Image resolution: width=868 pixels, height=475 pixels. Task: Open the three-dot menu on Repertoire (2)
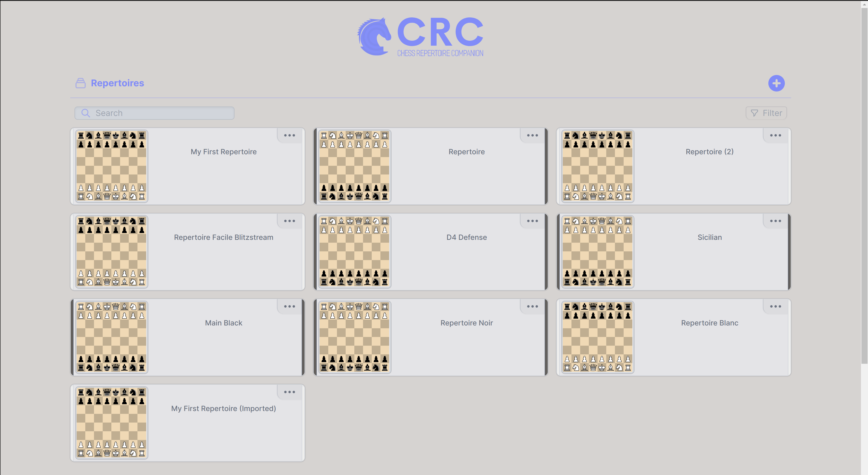775,135
